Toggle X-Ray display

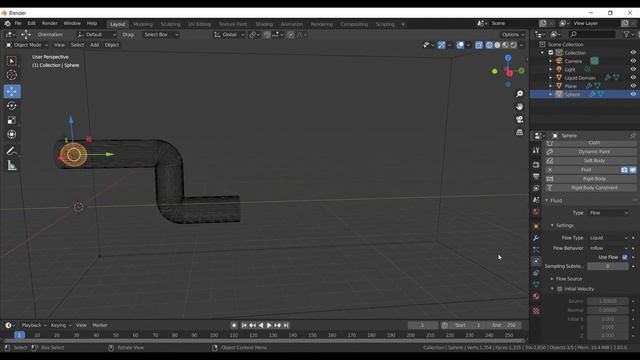coord(478,45)
